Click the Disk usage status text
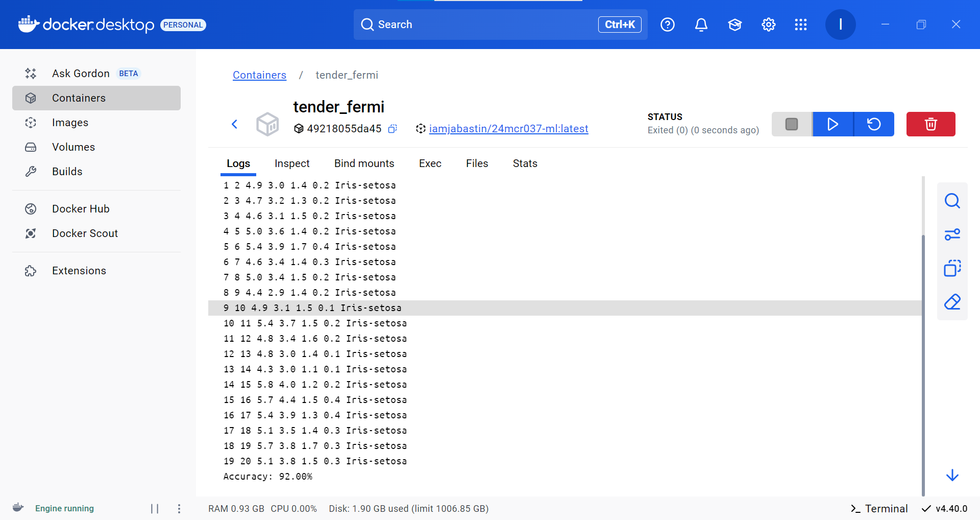The height and width of the screenshot is (520, 980). click(409, 509)
